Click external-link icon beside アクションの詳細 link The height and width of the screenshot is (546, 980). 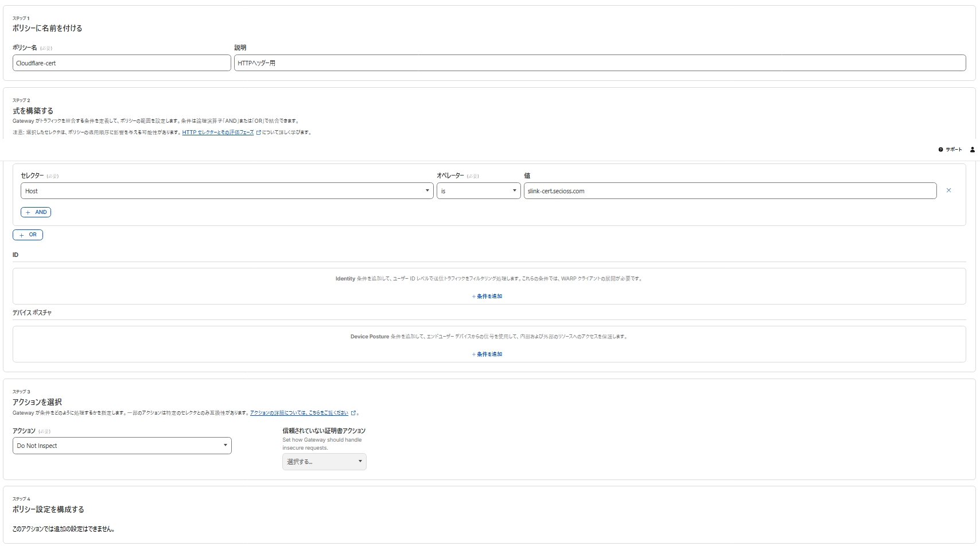click(353, 413)
